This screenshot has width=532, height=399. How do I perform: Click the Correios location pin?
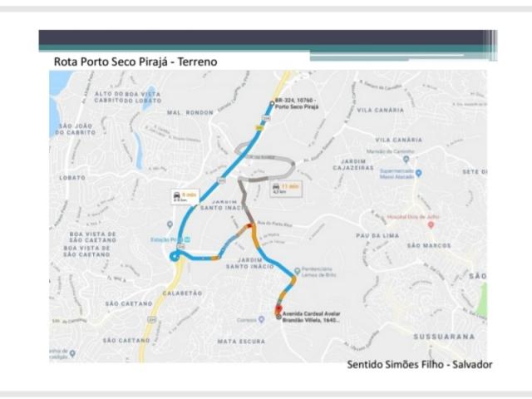261,319
